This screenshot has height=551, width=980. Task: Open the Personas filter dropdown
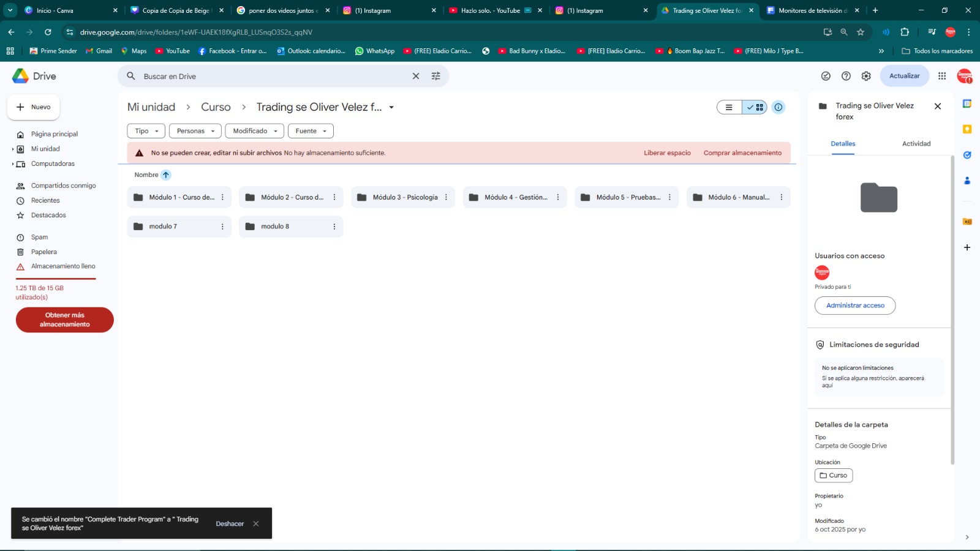[195, 131]
